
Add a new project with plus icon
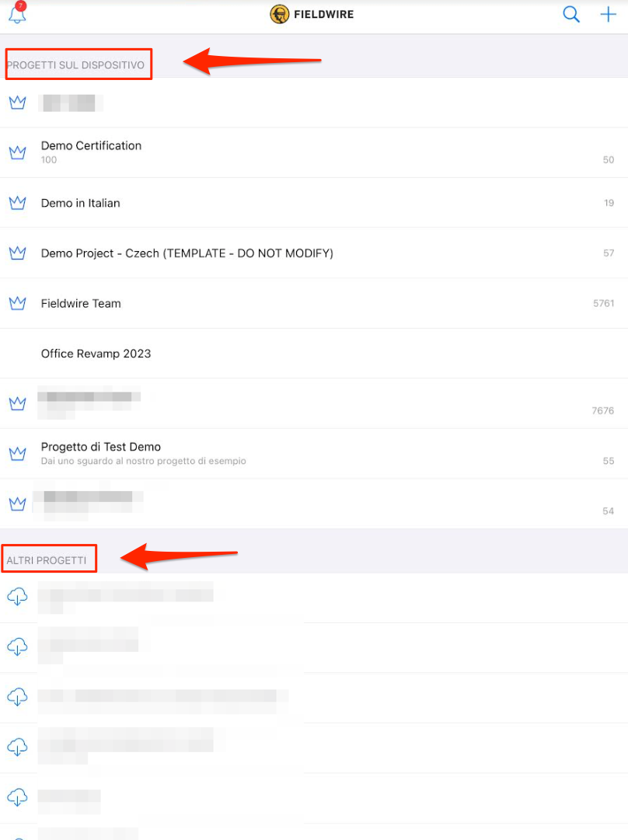click(608, 14)
